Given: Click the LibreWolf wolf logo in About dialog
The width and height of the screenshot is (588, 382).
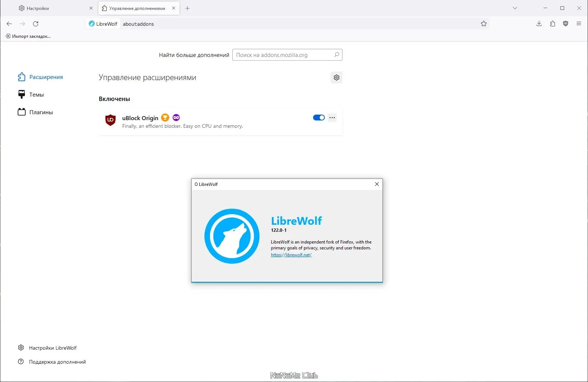Looking at the screenshot, I should [232, 236].
